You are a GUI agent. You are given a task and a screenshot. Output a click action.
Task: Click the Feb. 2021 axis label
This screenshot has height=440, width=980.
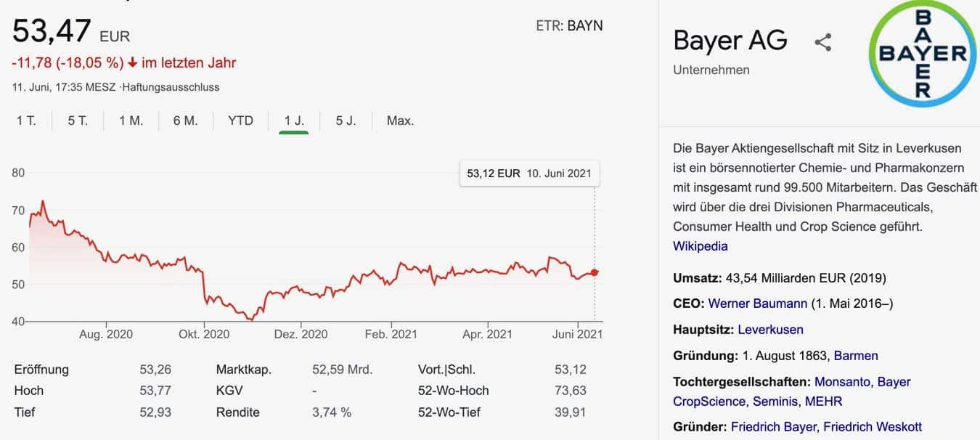tap(391, 335)
